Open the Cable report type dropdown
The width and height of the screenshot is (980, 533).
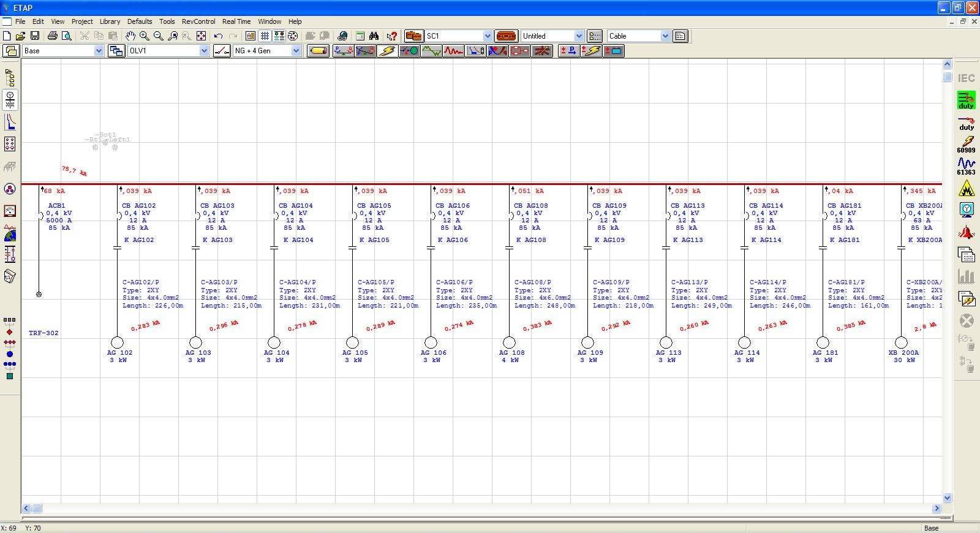click(665, 36)
